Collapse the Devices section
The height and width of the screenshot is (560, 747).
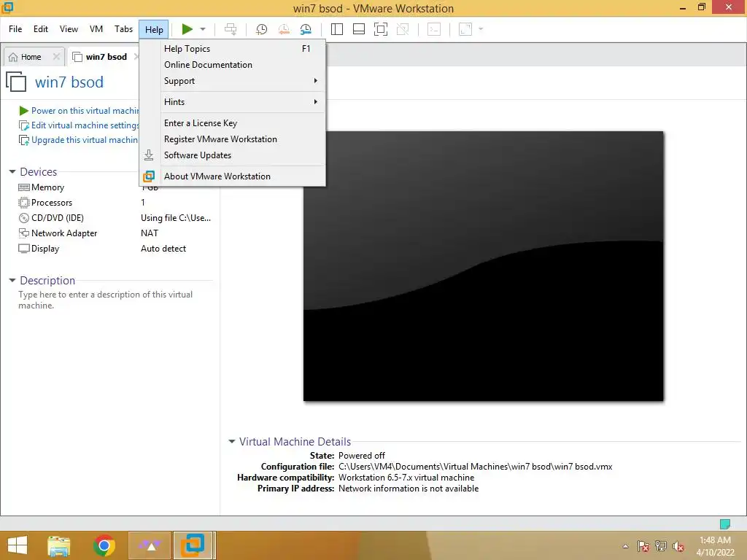pyautogui.click(x=12, y=171)
